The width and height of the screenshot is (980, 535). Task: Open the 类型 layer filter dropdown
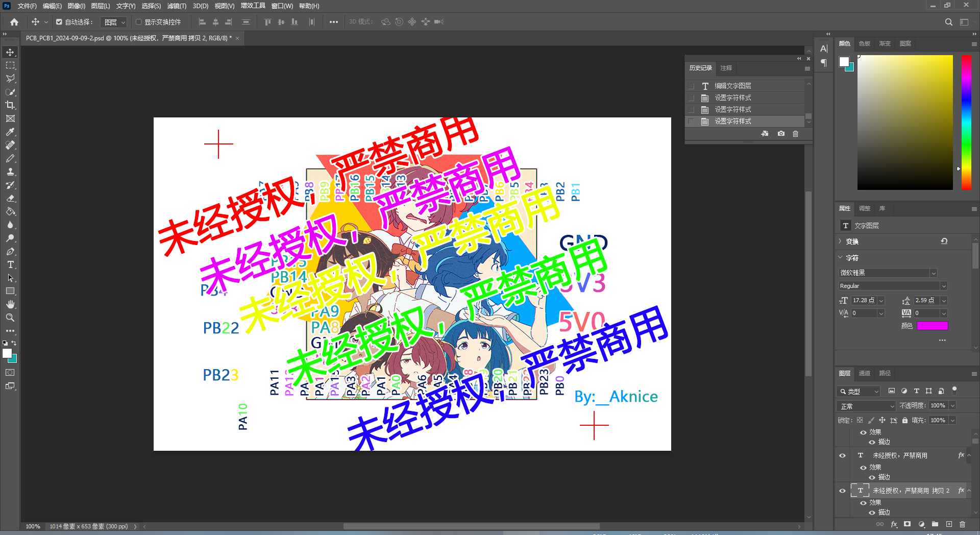tap(859, 391)
